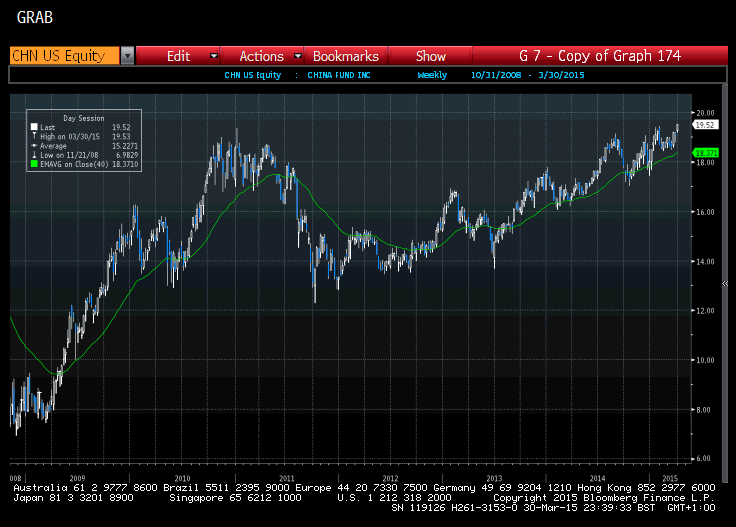The width and height of the screenshot is (736, 527).
Task: Click the Actions button in red toolbar
Action: tap(261, 57)
